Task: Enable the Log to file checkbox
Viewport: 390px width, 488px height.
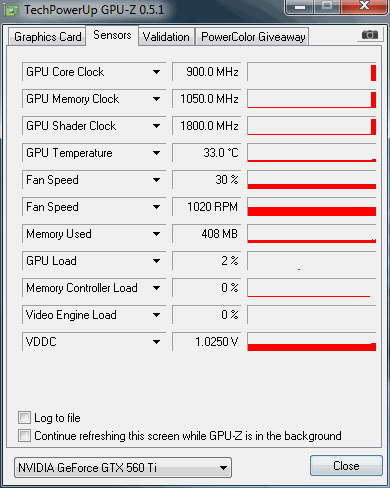Action: [24, 418]
